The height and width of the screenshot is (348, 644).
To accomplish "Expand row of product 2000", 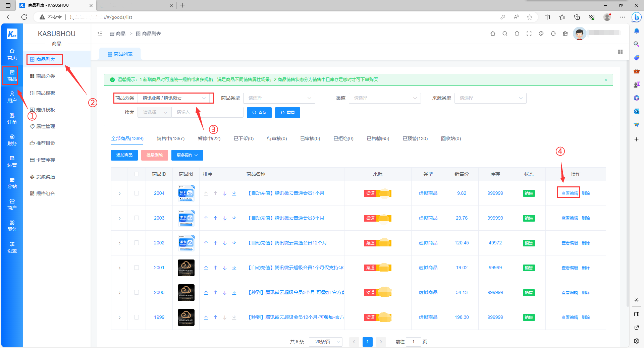I will (x=119, y=293).
